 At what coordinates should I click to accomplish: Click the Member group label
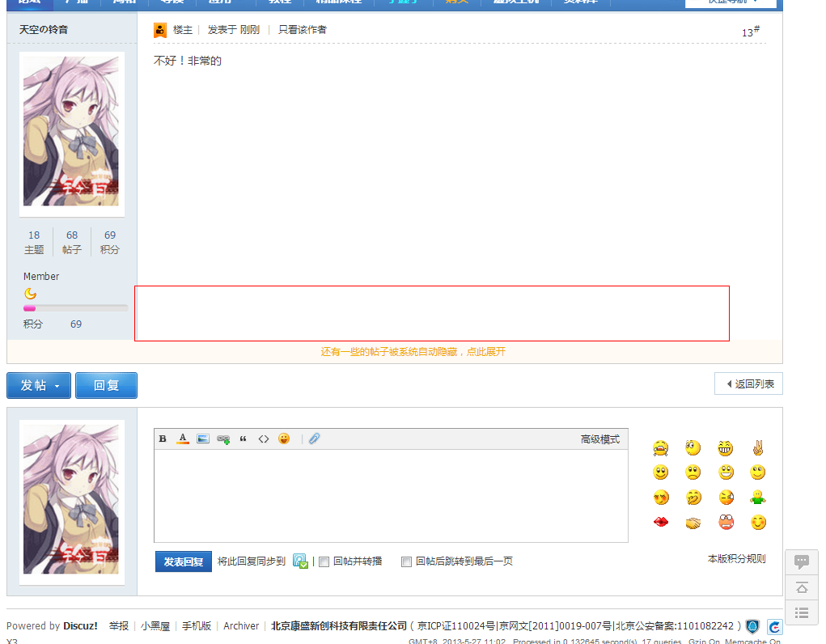click(41, 276)
